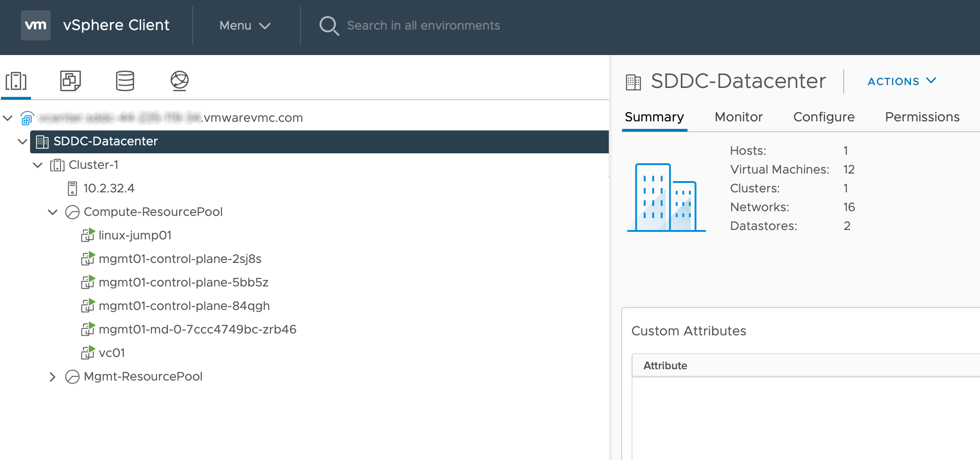Switch to the Summary tab
Image resolution: width=980 pixels, height=460 pixels.
click(654, 117)
